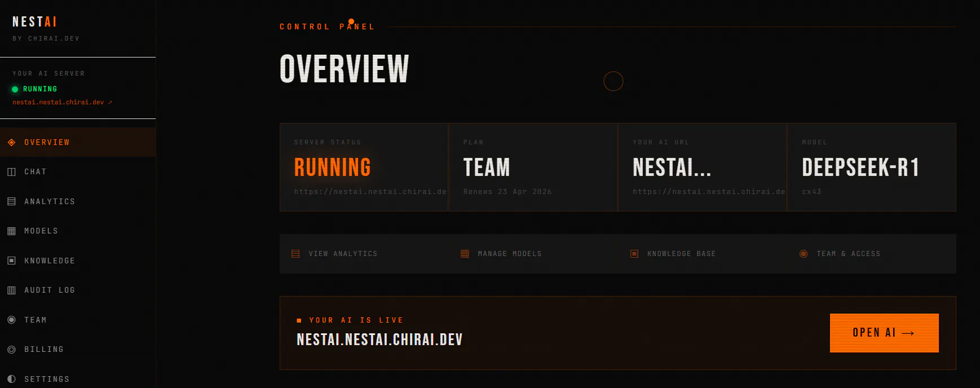The image size is (980, 388).
Task: Click the View Analytics shortcut
Action: 364,254
